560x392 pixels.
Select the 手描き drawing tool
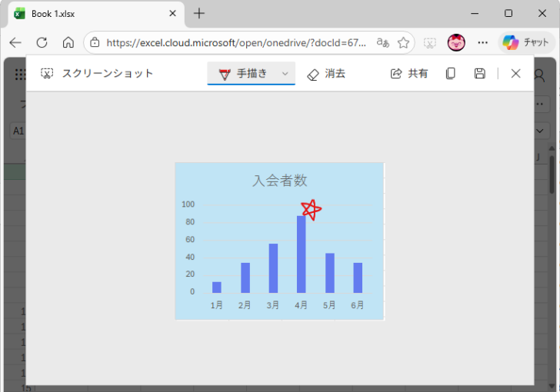[x=244, y=74]
